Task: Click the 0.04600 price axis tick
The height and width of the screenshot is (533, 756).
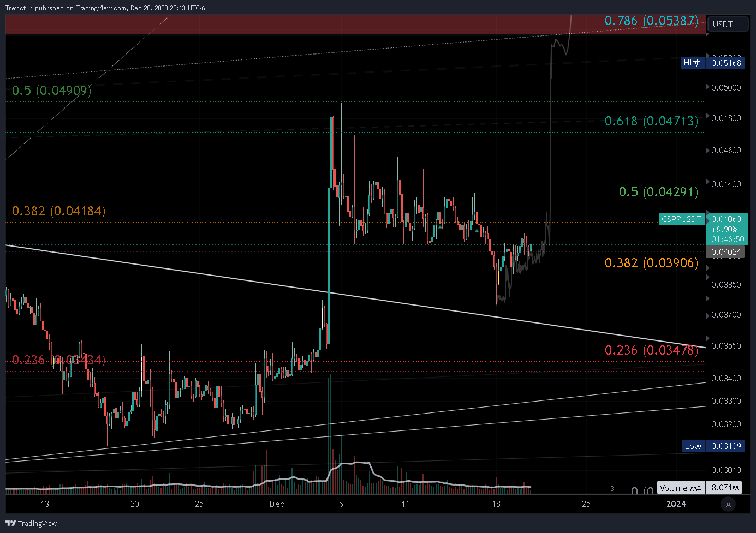Action: [726, 151]
